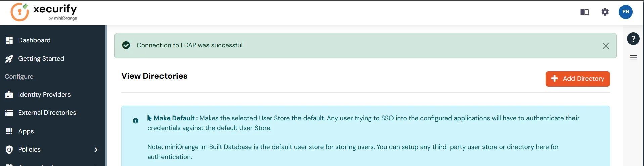Dismiss the LDAP success notification
The width and height of the screenshot is (644, 166).
pyautogui.click(x=605, y=46)
